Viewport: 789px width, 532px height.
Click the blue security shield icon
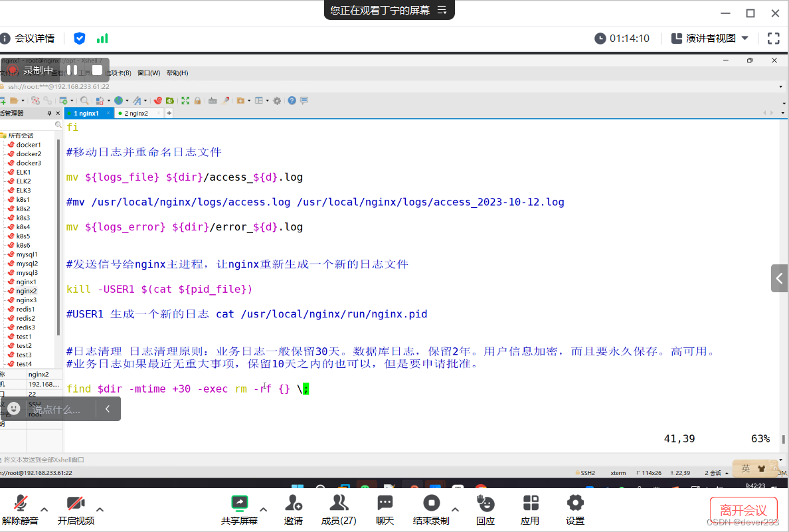80,39
